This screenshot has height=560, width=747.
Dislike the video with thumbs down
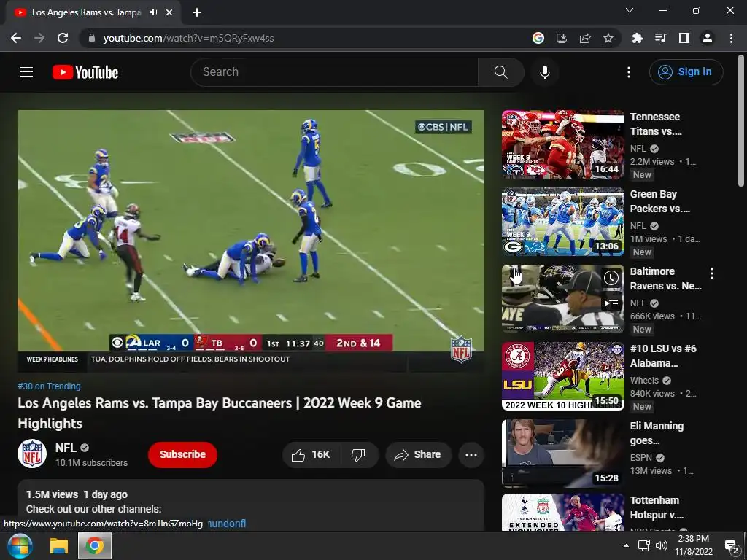(x=359, y=455)
